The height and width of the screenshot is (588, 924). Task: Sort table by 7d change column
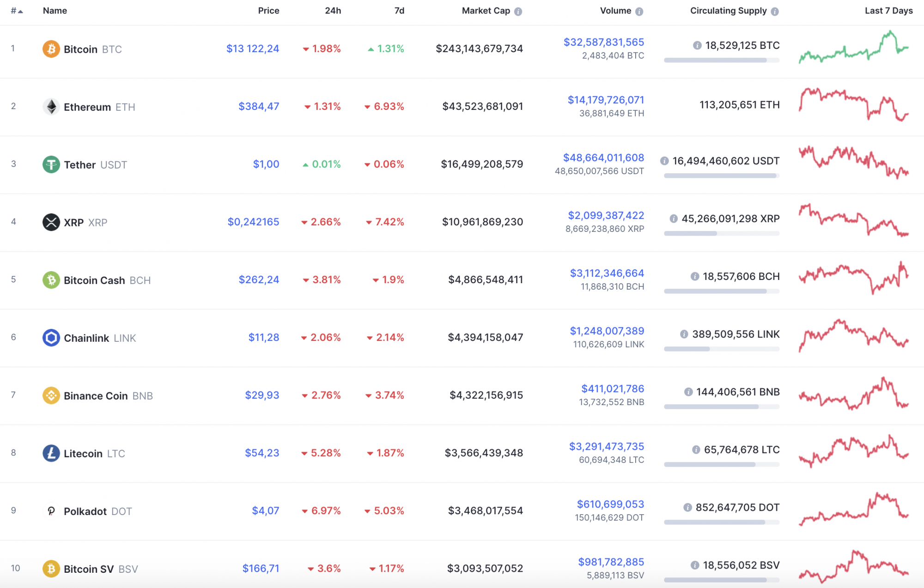[399, 11]
